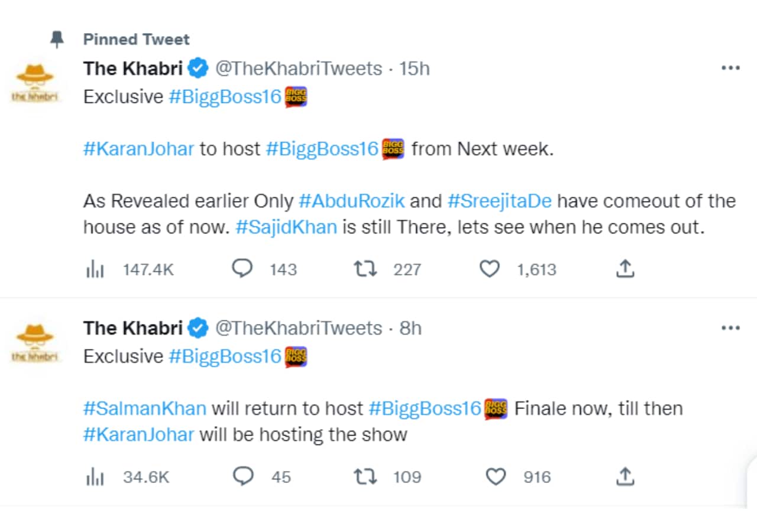757x532 pixels.
Task: Open the #SalmanKhan hashtag link
Action: [x=144, y=408]
